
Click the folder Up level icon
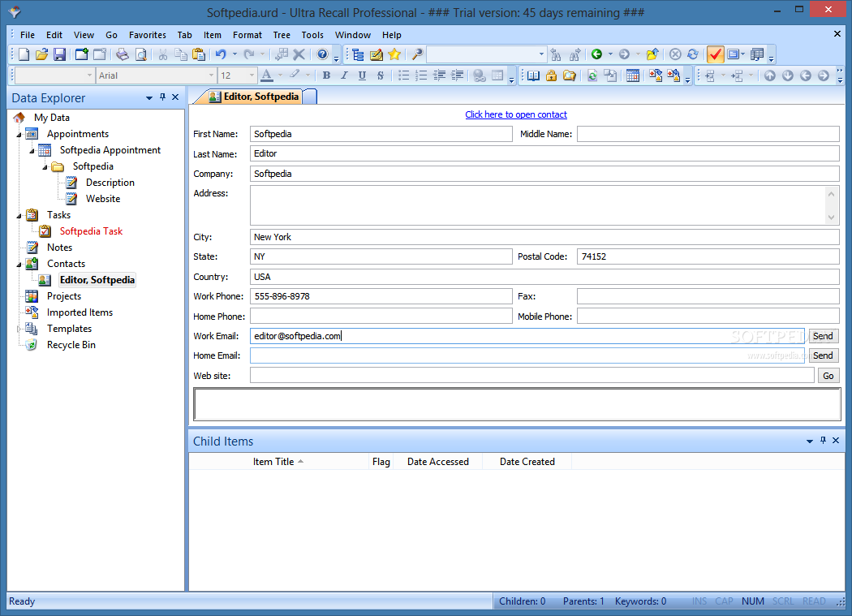coord(652,54)
